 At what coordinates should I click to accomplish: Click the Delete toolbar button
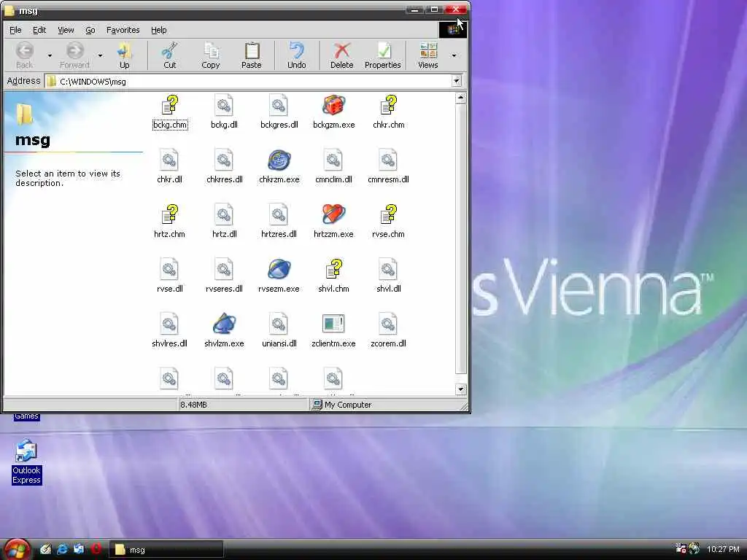tap(342, 55)
